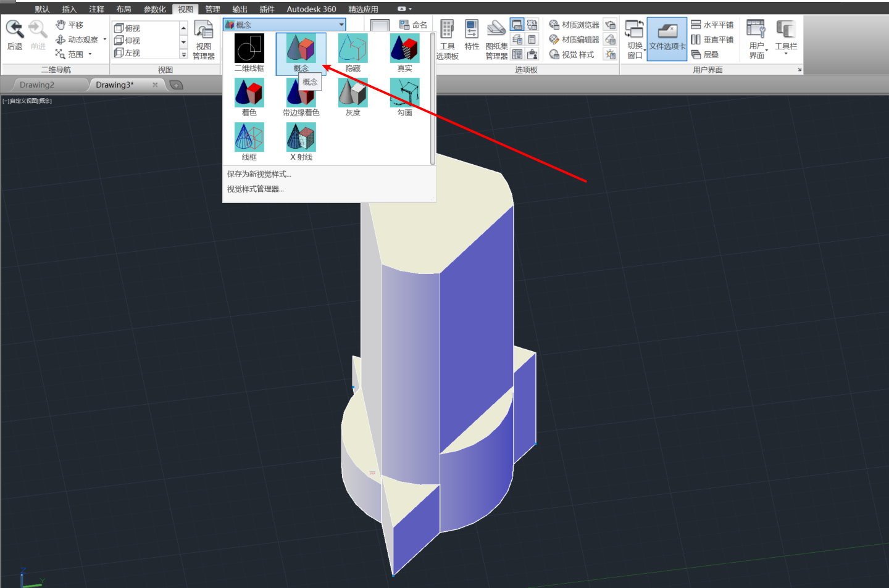The height and width of the screenshot is (588, 889).
Task: Select the 平移 (Pan) tool
Action: pos(69,25)
